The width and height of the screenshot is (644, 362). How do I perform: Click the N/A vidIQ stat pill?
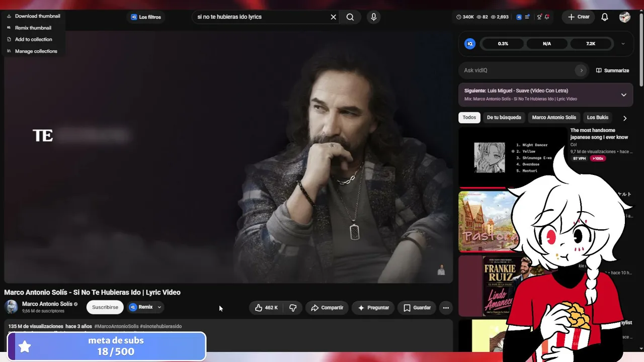(547, 44)
